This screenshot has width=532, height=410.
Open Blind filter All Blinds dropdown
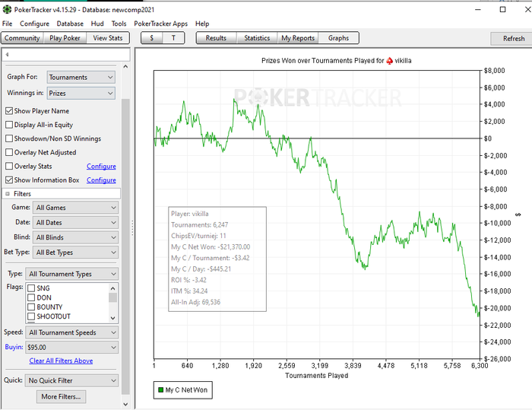[x=76, y=237]
